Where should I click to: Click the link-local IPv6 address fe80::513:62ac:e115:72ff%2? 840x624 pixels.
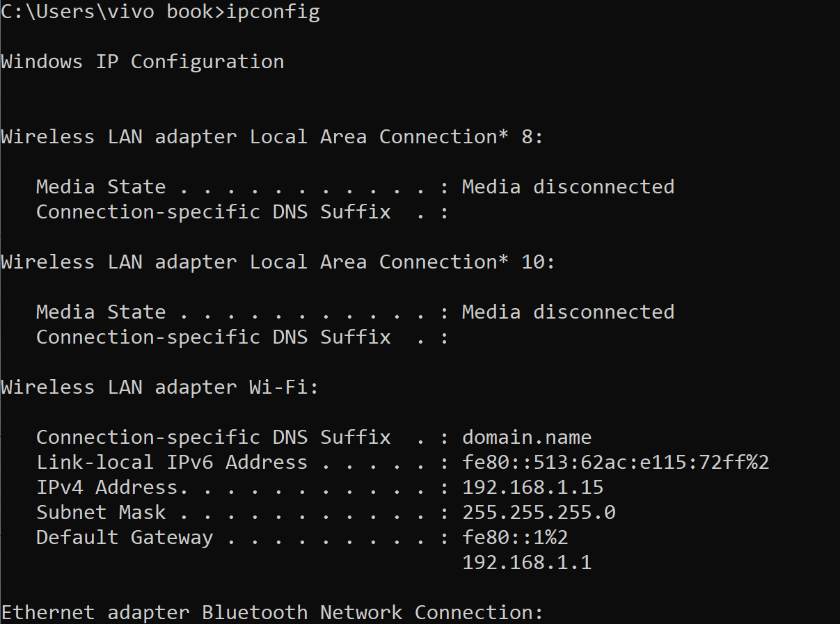tap(615, 463)
